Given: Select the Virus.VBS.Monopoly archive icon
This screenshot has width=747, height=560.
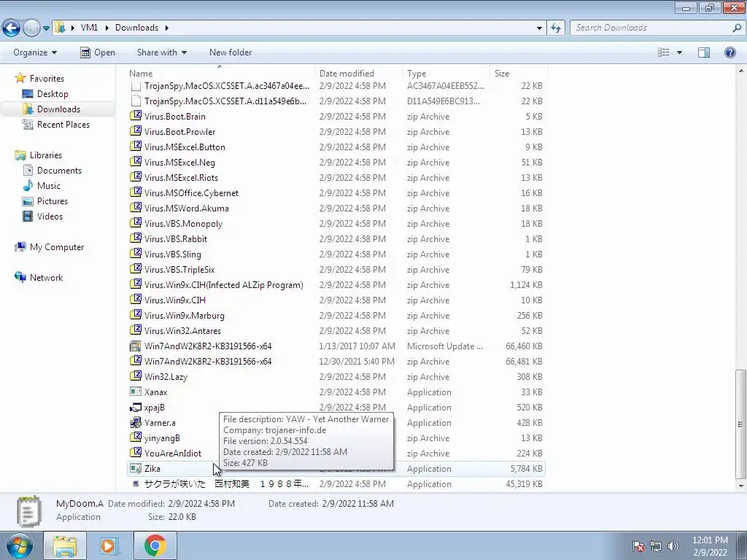Looking at the screenshot, I should pos(136,223).
